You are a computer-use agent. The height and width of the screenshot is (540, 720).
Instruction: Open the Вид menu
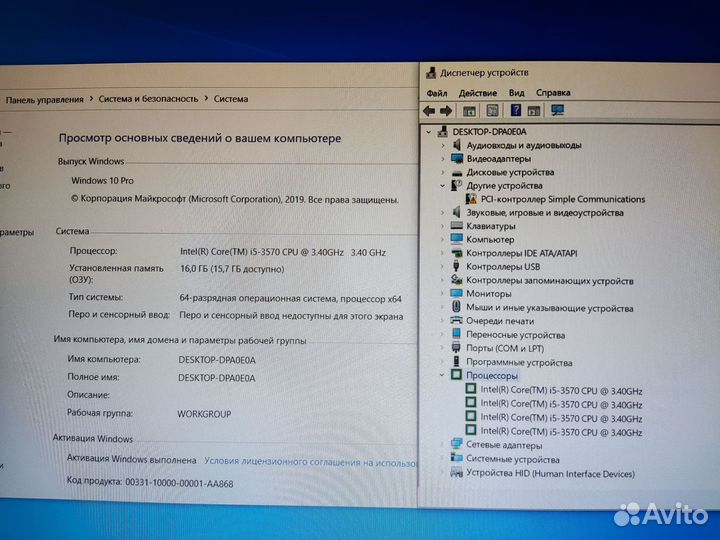pos(517,93)
